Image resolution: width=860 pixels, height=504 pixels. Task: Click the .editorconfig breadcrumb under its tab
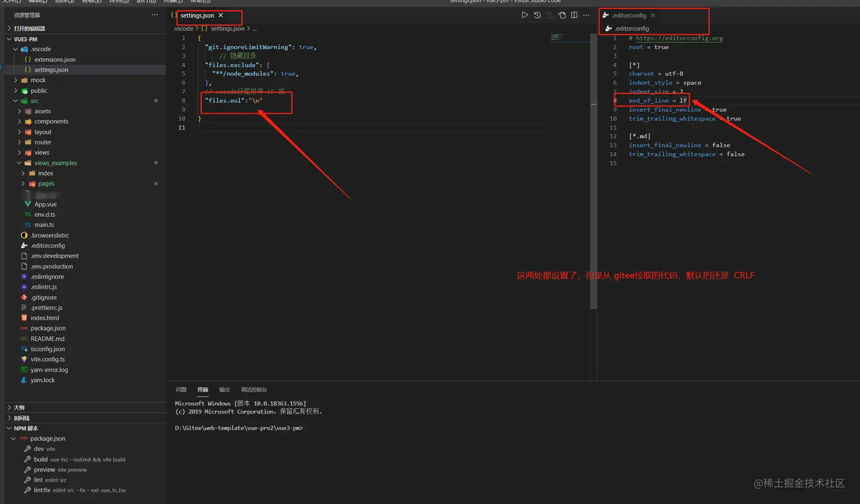(x=631, y=28)
